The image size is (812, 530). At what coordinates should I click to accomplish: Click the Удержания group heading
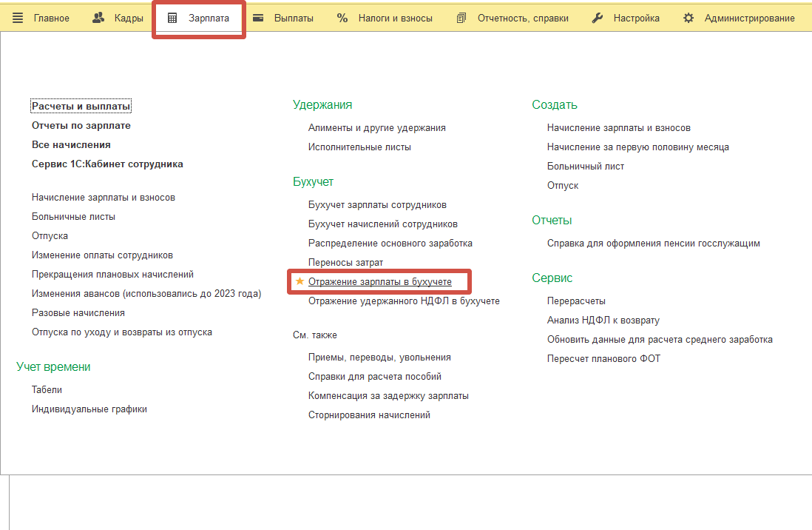coord(322,105)
